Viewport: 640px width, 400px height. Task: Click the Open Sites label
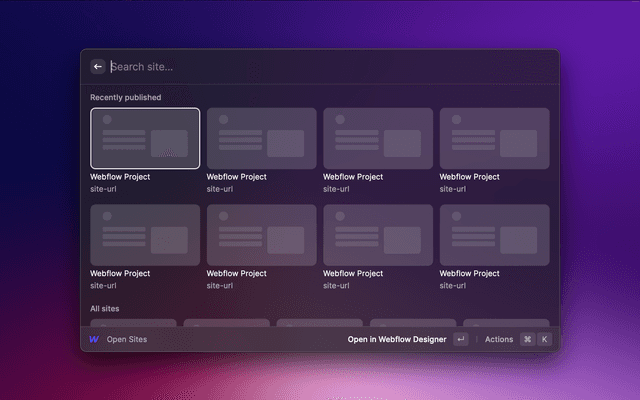pos(126,339)
